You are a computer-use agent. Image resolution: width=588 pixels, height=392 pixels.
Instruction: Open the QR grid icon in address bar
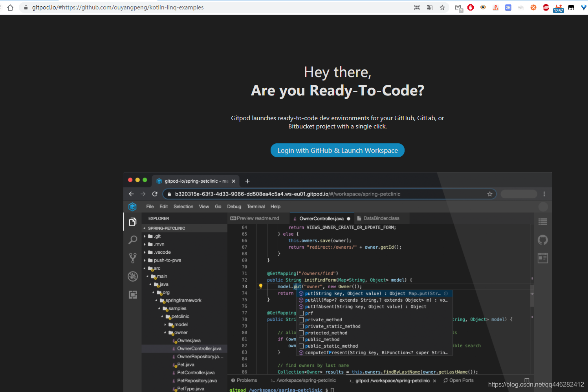[417, 7]
